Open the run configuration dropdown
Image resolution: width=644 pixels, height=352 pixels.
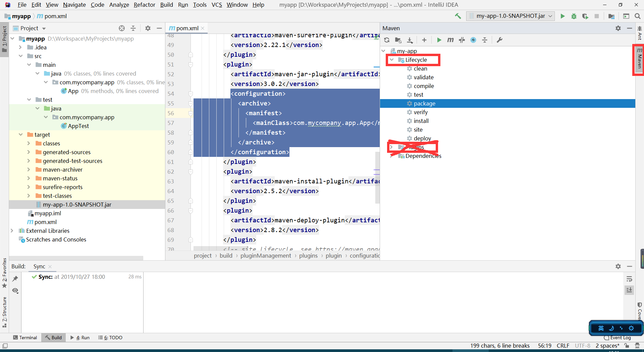pyautogui.click(x=511, y=16)
